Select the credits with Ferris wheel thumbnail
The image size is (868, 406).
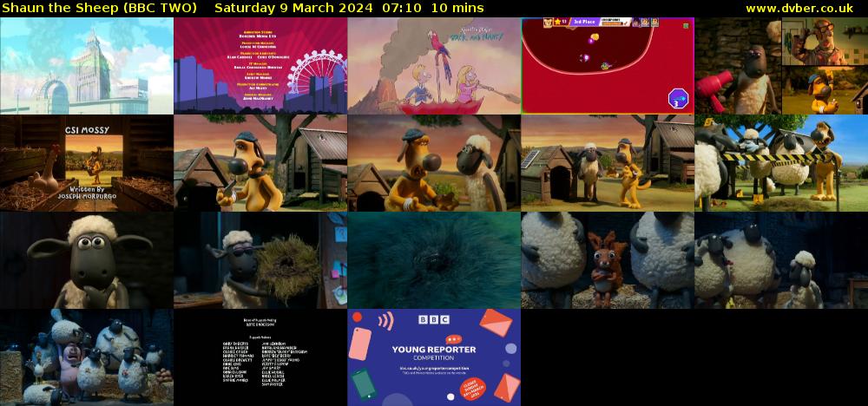pyautogui.click(x=260, y=66)
